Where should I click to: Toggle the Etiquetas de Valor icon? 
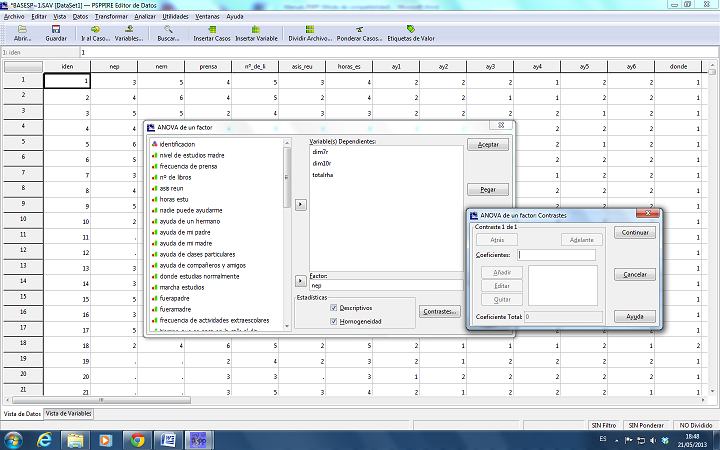pos(411,34)
